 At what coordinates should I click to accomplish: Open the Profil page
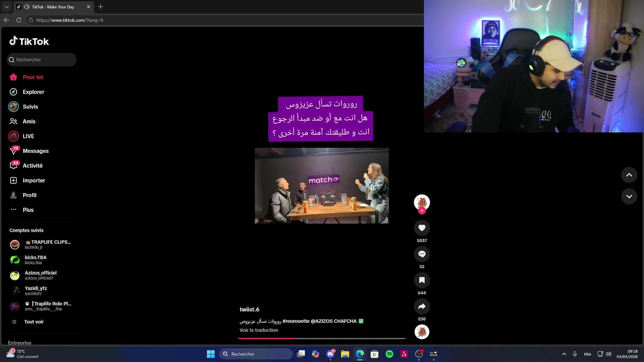(23, 195)
